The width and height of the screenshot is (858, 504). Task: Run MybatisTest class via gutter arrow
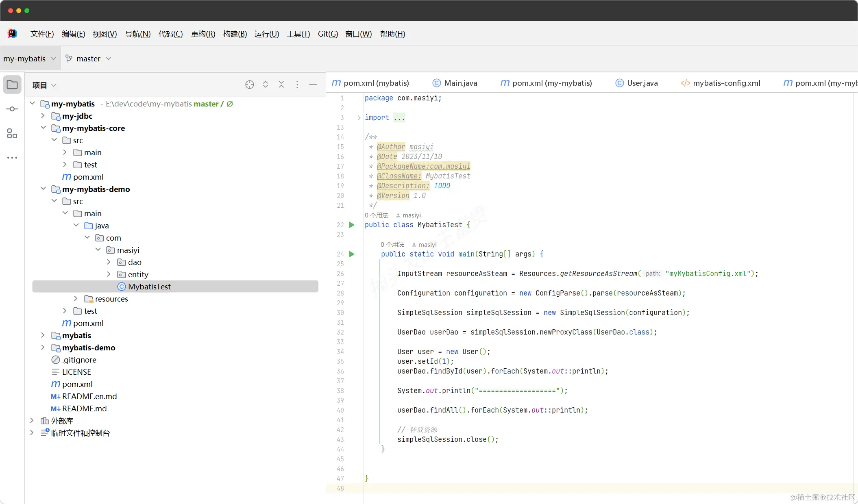coord(352,225)
